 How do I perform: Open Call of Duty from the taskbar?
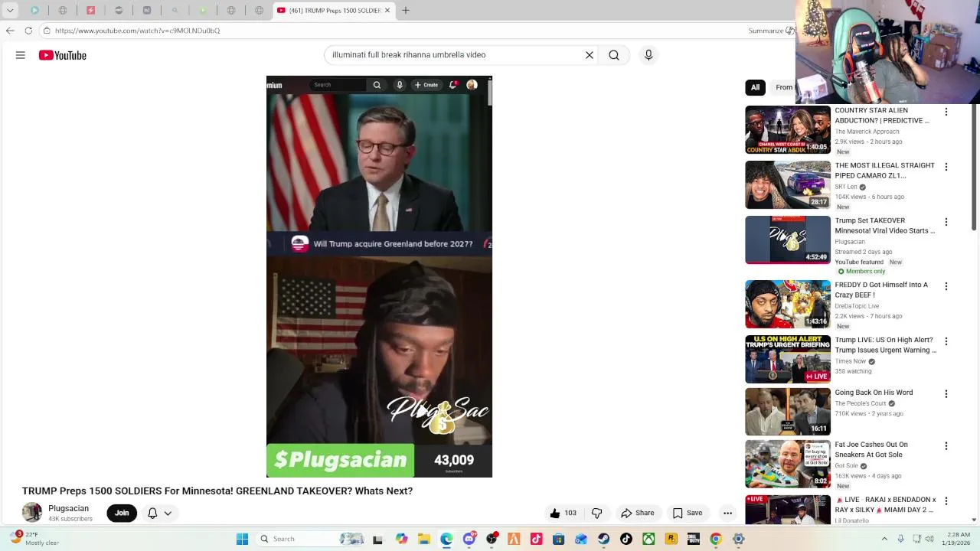pyautogui.click(x=694, y=539)
